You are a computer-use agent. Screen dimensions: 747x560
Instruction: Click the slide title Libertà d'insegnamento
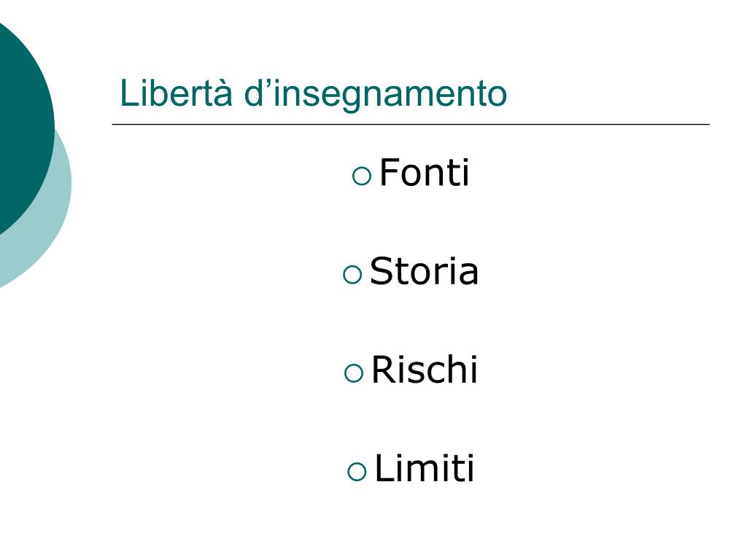coord(314,95)
